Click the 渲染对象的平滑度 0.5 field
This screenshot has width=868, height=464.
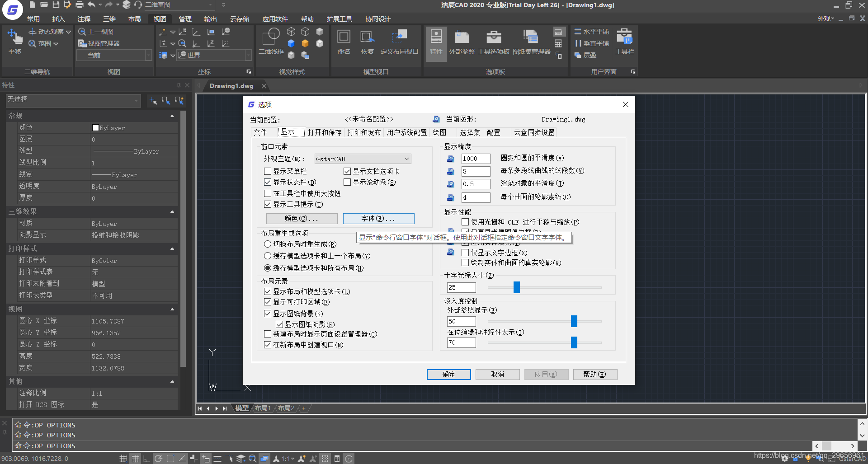(x=476, y=184)
